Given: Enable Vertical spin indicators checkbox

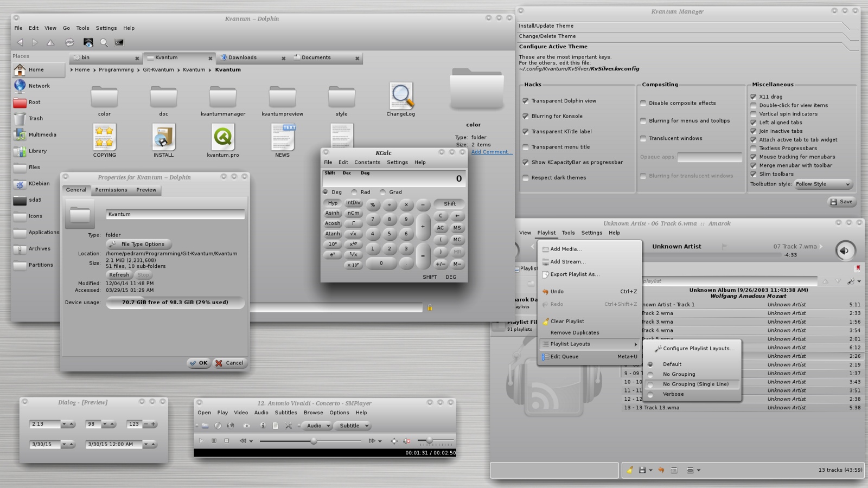Looking at the screenshot, I should [x=754, y=114].
